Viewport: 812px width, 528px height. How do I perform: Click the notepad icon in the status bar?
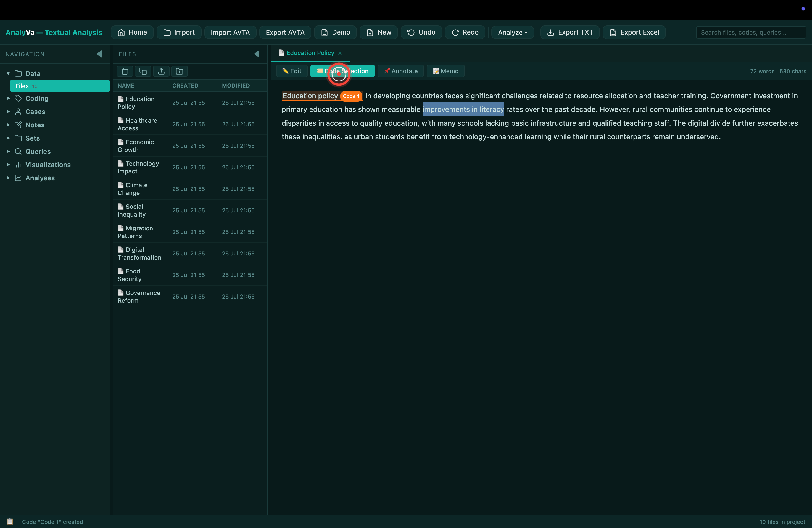point(10,522)
